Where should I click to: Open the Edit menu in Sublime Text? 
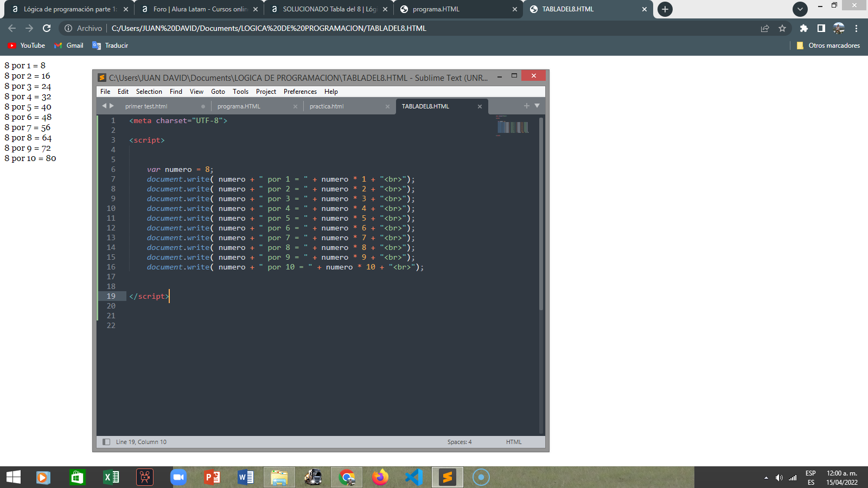point(123,92)
